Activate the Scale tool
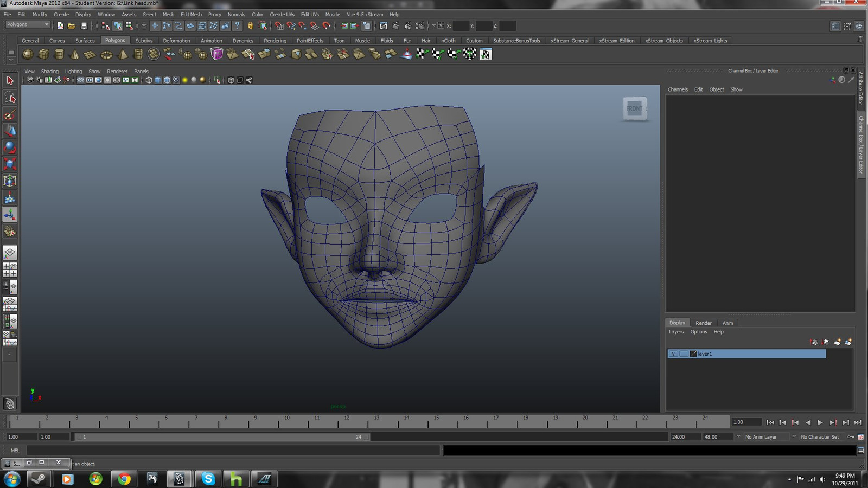This screenshot has width=868, height=488. pyautogui.click(x=10, y=164)
